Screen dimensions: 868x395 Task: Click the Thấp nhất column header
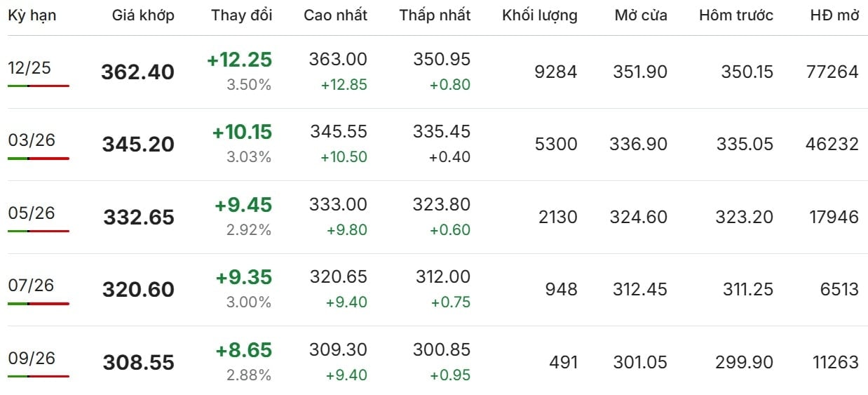tap(435, 15)
